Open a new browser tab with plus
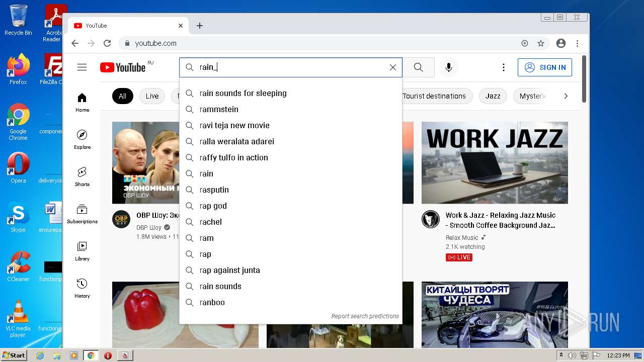Image resolution: width=644 pixels, height=362 pixels. [200, 26]
